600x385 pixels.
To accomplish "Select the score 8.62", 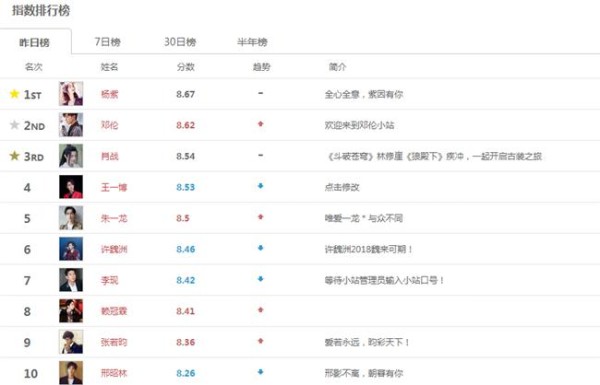I will click(186, 125).
